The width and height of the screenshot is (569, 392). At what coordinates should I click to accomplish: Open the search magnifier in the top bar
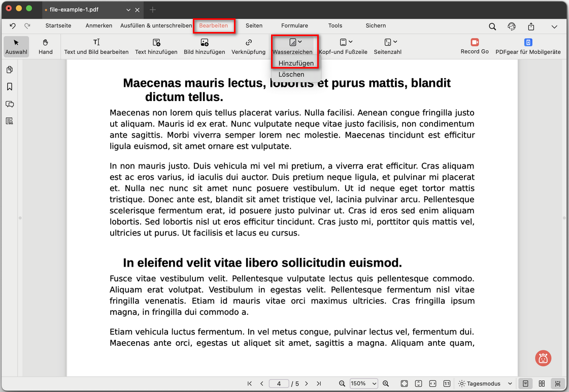click(492, 26)
